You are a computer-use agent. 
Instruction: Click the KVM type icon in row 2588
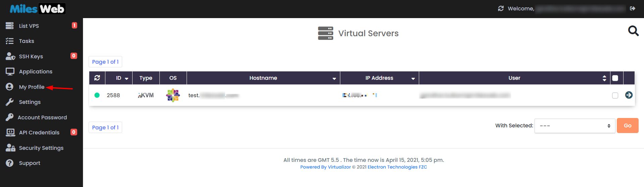[x=146, y=95]
